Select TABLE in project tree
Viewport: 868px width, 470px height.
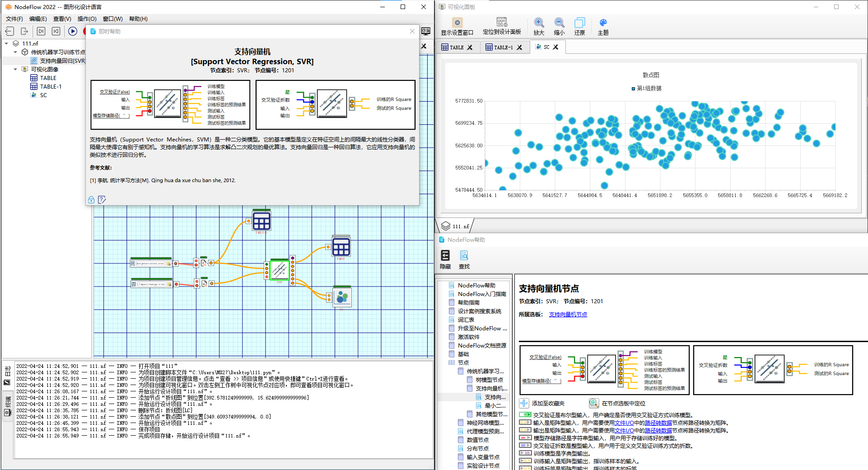click(x=43, y=78)
